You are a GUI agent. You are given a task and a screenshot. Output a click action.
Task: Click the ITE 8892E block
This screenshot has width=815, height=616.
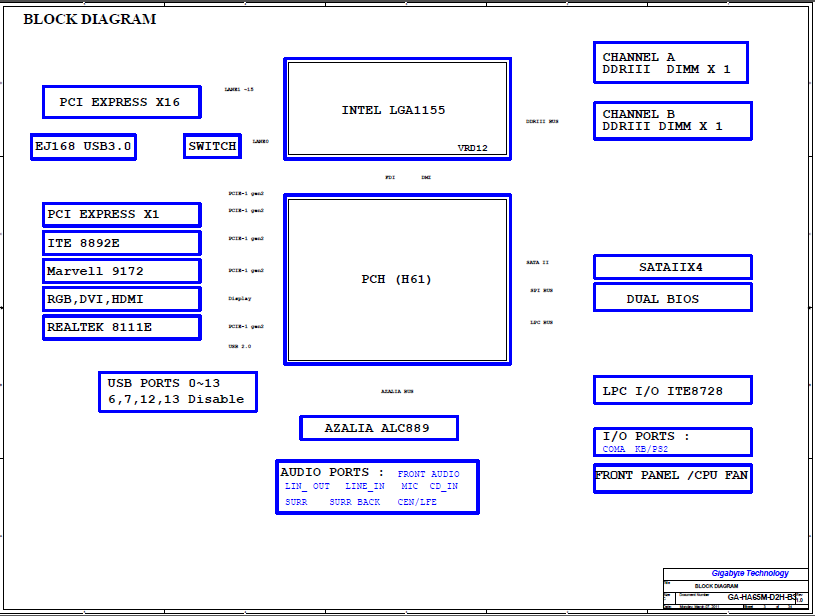click(x=122, y=243)
